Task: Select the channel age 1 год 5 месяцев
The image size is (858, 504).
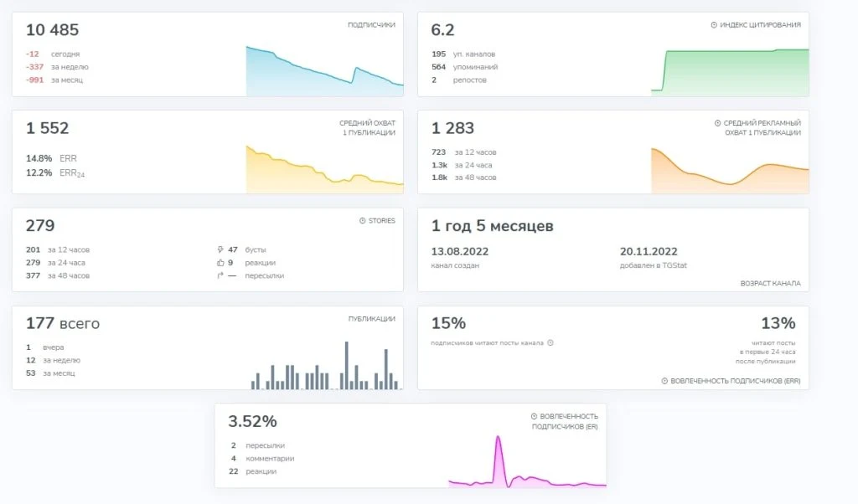Action: click(493, 226)
